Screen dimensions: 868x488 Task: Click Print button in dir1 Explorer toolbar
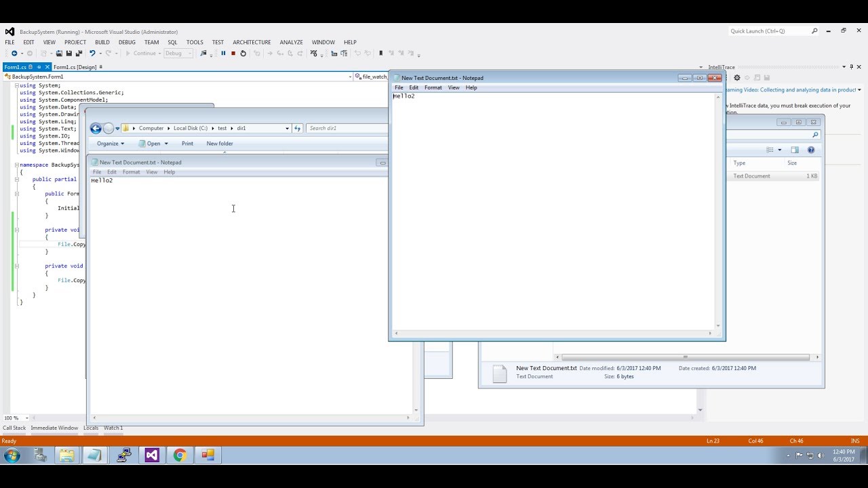pos(187,144)
